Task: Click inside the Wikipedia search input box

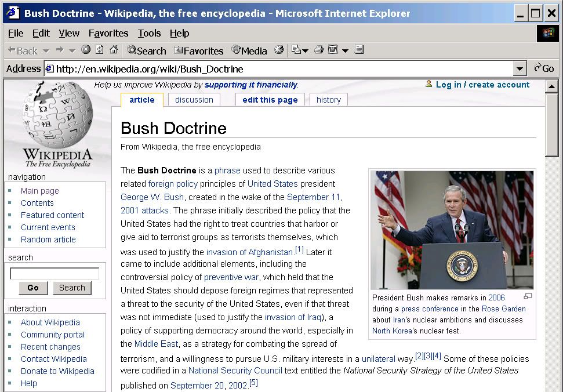Action: click(55, 273)
